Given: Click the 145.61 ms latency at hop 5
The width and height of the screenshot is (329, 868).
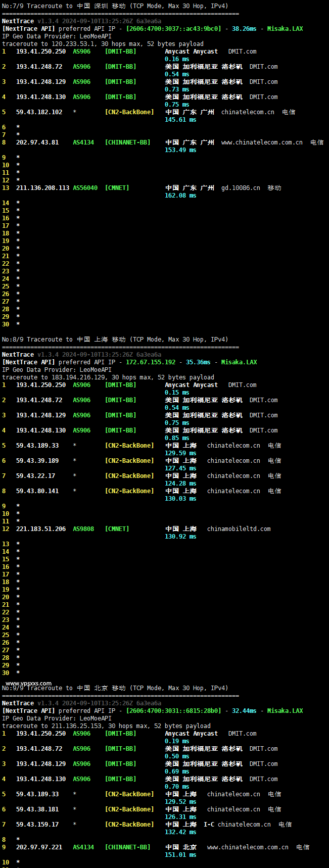Looking at the screenshot, I should (x=180, y=120).
